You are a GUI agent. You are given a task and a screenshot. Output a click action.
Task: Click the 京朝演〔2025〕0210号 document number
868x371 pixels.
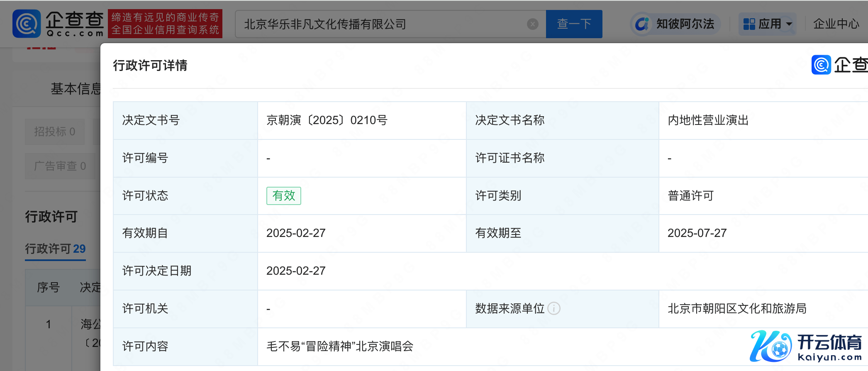327,120
